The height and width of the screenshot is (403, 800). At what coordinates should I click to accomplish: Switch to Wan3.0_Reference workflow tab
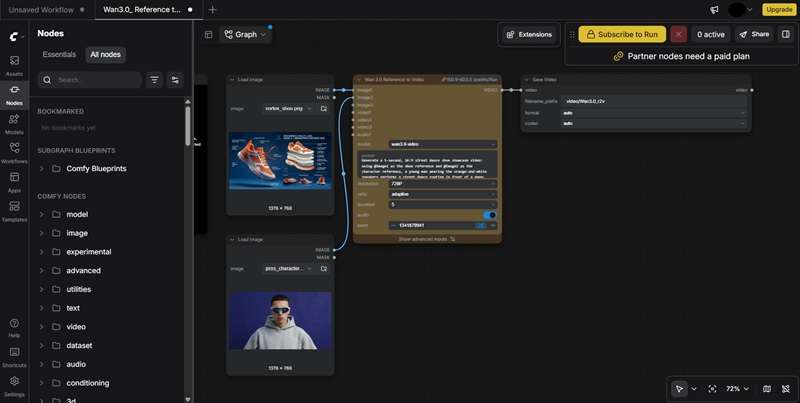click(x=148, y=10)
